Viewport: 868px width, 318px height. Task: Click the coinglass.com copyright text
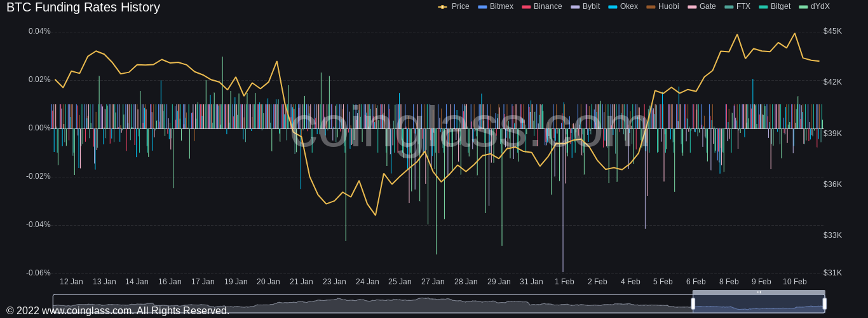[x=118, y=311]
